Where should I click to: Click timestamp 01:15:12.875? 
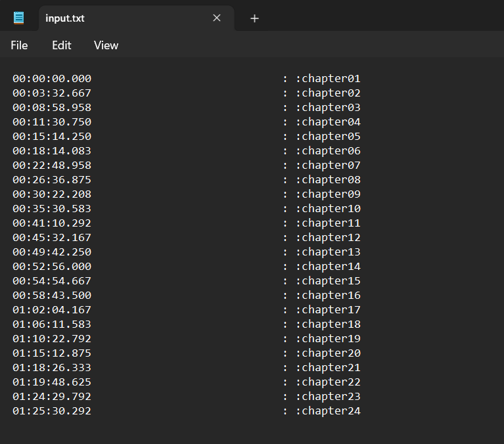[x=52, y=353]
